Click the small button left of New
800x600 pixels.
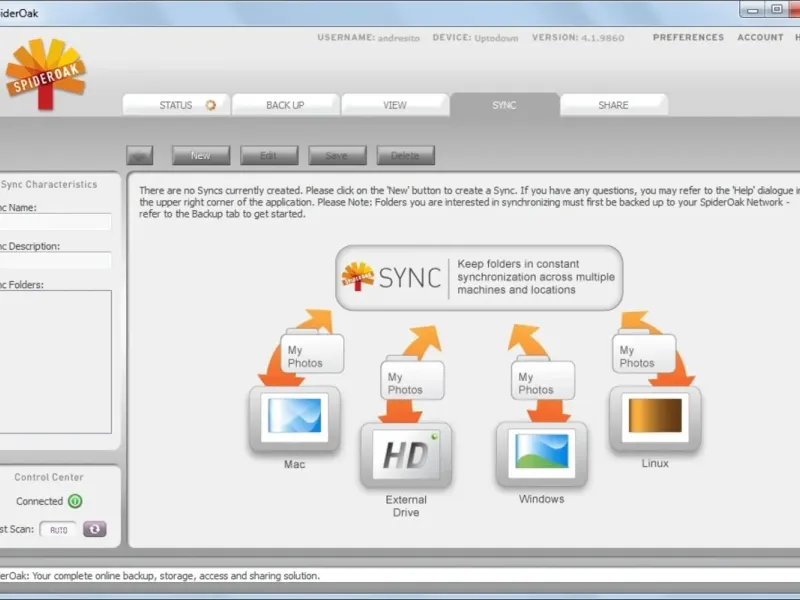point(139,156)
